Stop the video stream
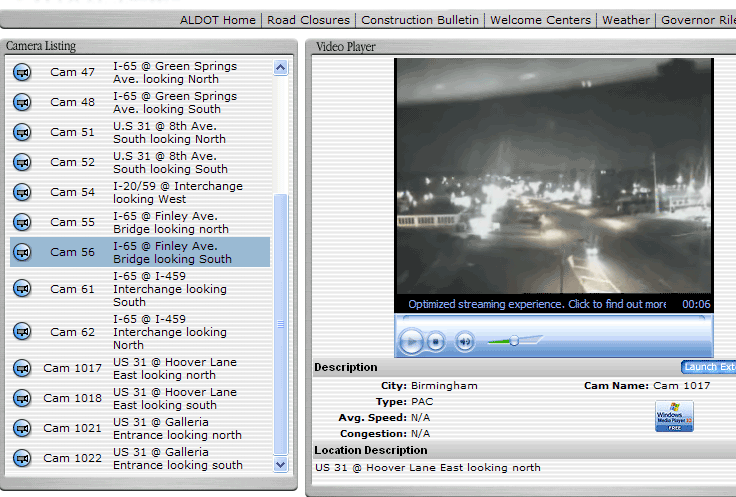 click(x=436, y=342)
